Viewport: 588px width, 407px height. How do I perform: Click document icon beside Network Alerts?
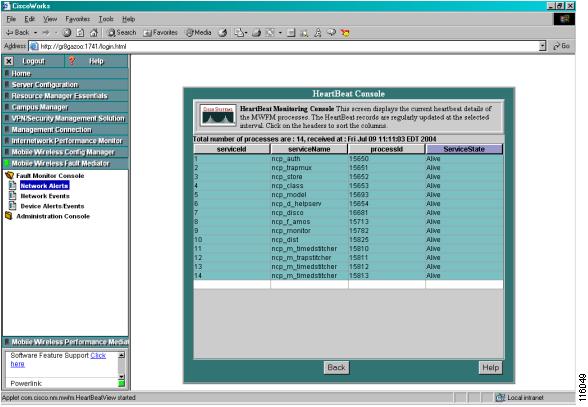click(x=12, y=185)
